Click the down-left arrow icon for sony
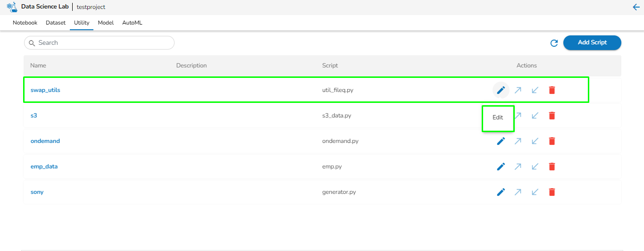This screenshot has height=251, width=644. [x=535, y=192]
